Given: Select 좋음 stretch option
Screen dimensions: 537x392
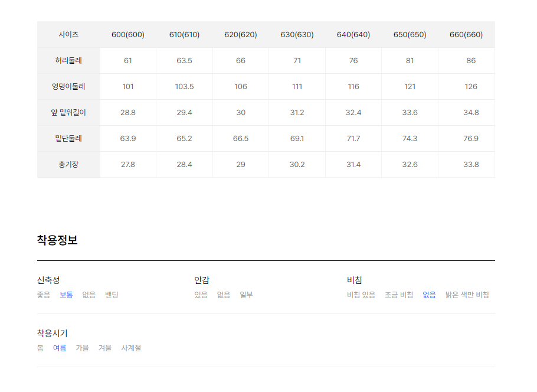Looking at the screenshot, I should (x=44, y=295).
